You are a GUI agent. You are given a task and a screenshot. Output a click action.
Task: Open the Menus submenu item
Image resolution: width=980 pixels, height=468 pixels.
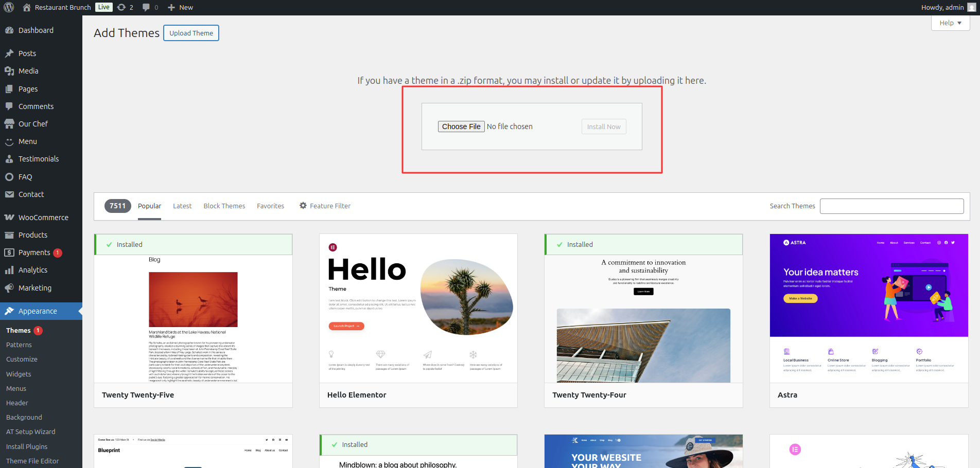click(16, 388)
